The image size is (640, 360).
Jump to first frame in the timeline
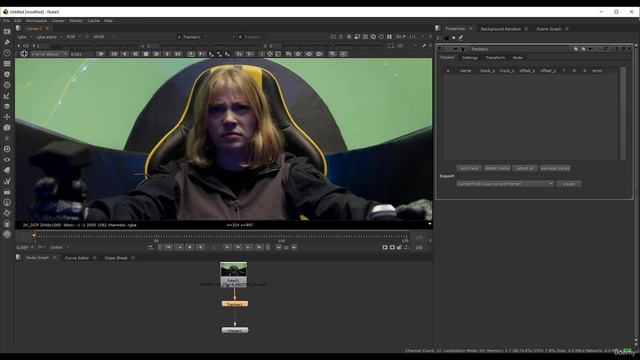point(168,247)
